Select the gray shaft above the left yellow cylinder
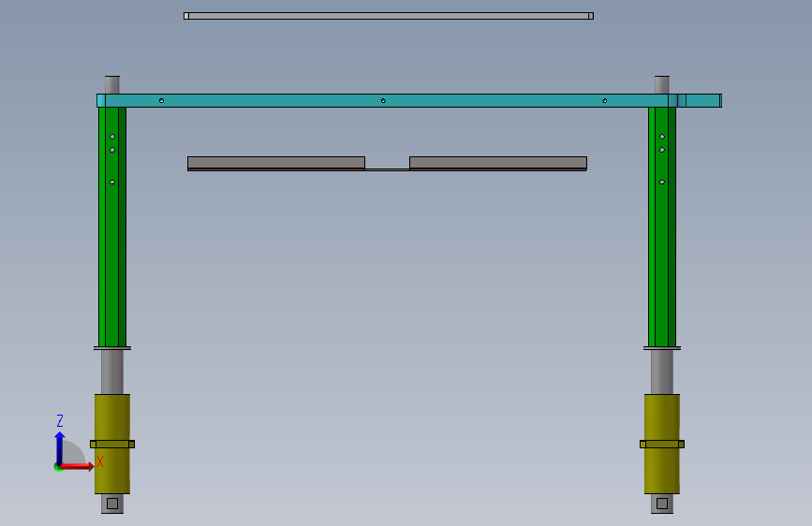The height and width of the screenshot is (526, 812). [x=112, y=372]
